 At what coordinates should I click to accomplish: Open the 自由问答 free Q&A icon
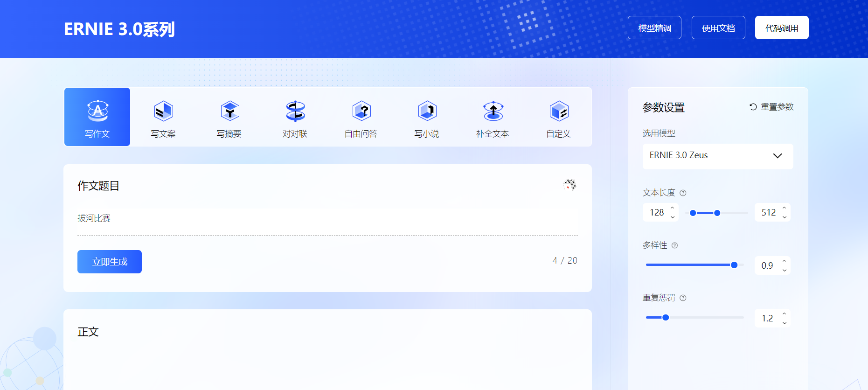tap(361, 111)
